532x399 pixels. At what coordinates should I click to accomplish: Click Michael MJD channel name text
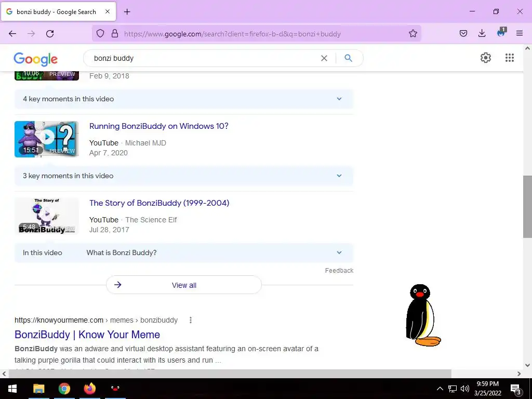coord(145,143)
